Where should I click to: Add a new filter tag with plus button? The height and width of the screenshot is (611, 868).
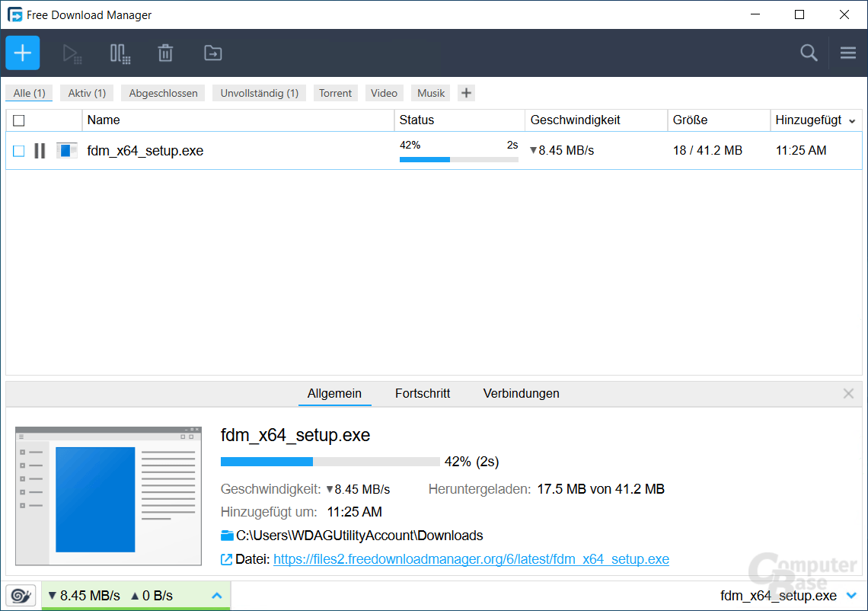click(x=466, y=92)
